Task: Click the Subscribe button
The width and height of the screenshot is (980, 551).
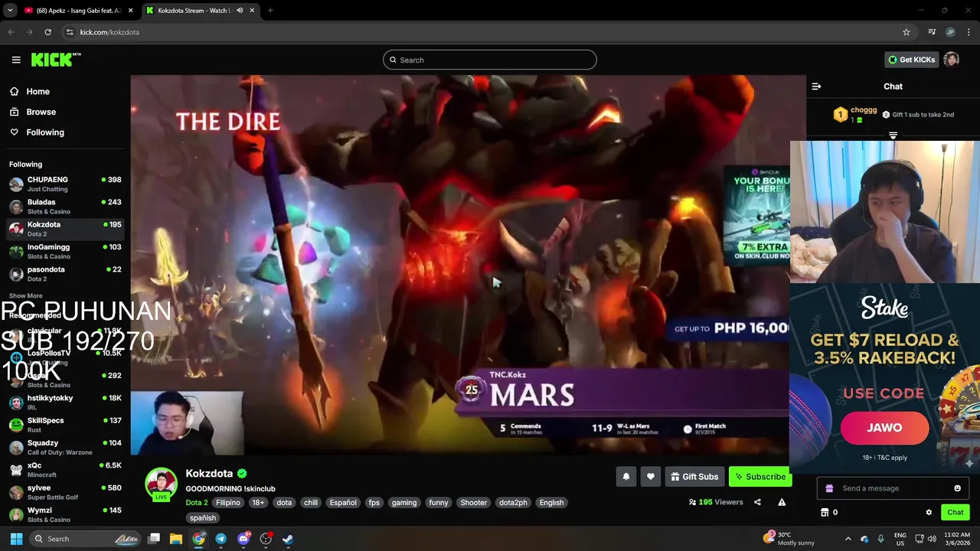Action: point(759,477)
